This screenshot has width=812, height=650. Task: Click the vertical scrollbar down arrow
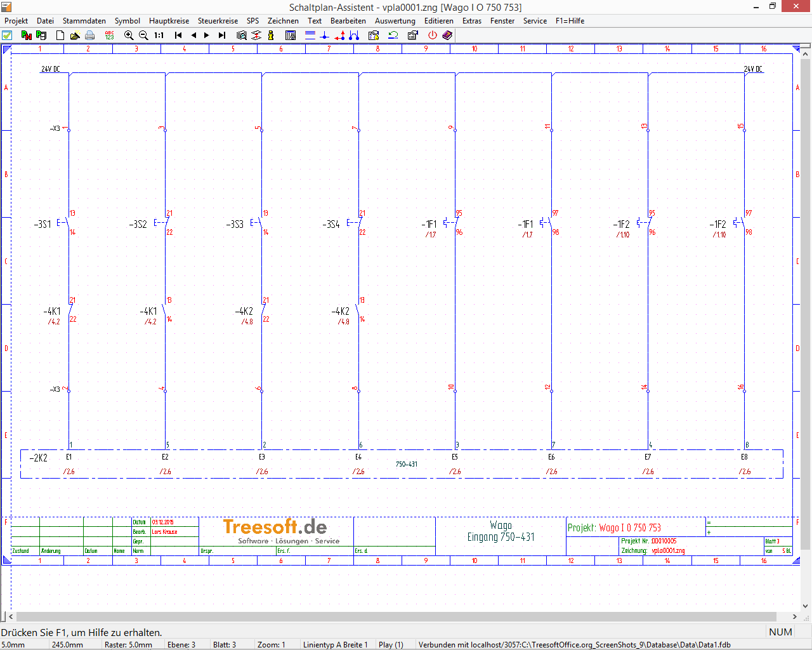tap(806, 606)
